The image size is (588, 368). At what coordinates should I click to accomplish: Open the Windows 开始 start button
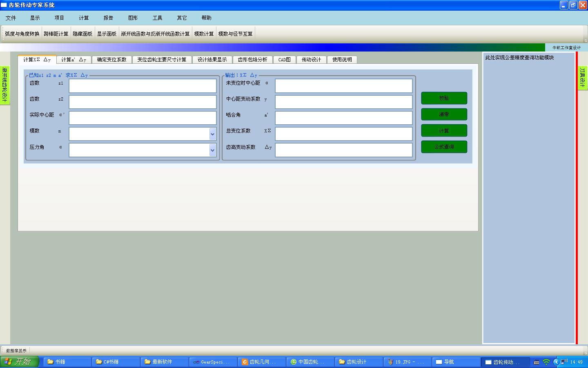(19, 361)
